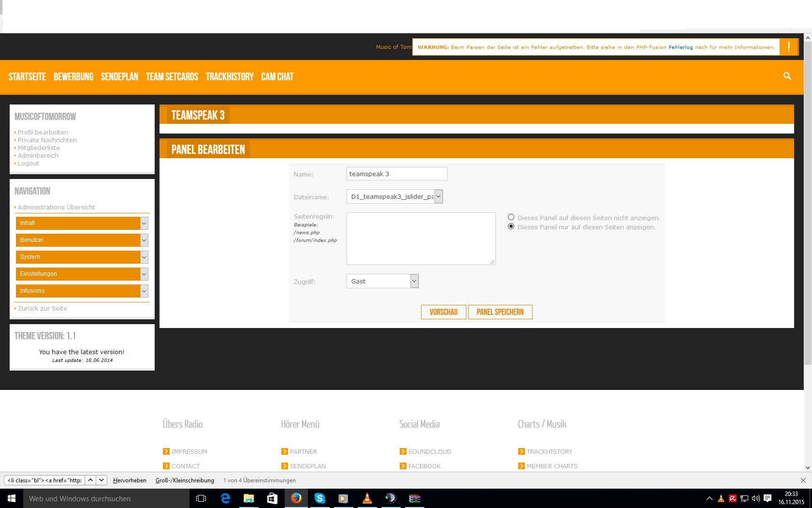The image size is (812, 508).
Task: Select 'Dieses Panel auf diesen Seiten nicht anzeigen'
Action: [511, 217]
